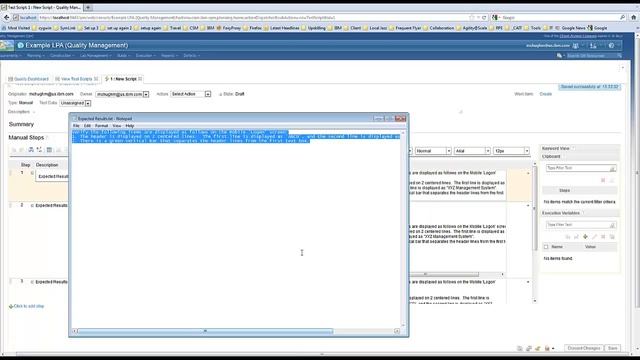
Task: Click the Notepad horizontal scrollbar thumb
Action: click(x=205, y=331)
